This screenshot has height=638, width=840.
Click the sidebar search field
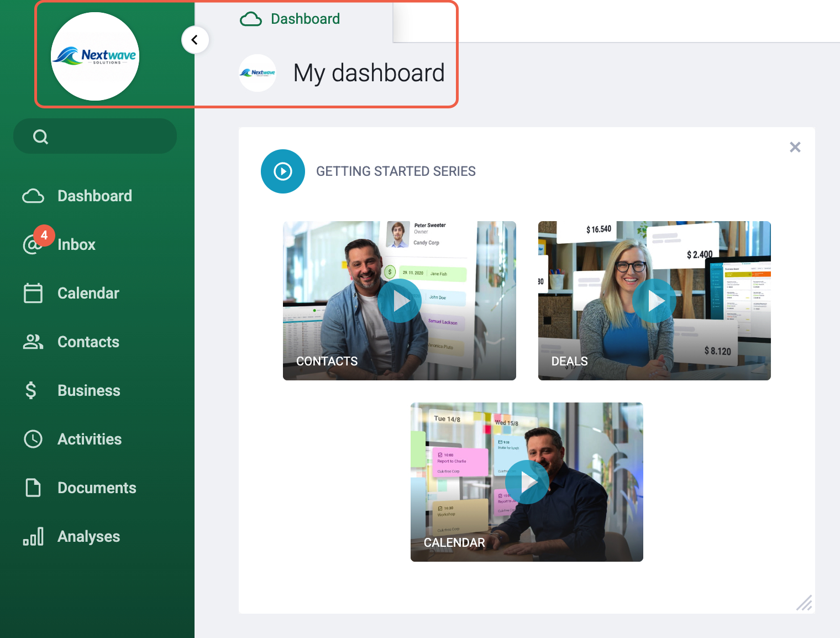pyautogui.click(x=95, y=136)
